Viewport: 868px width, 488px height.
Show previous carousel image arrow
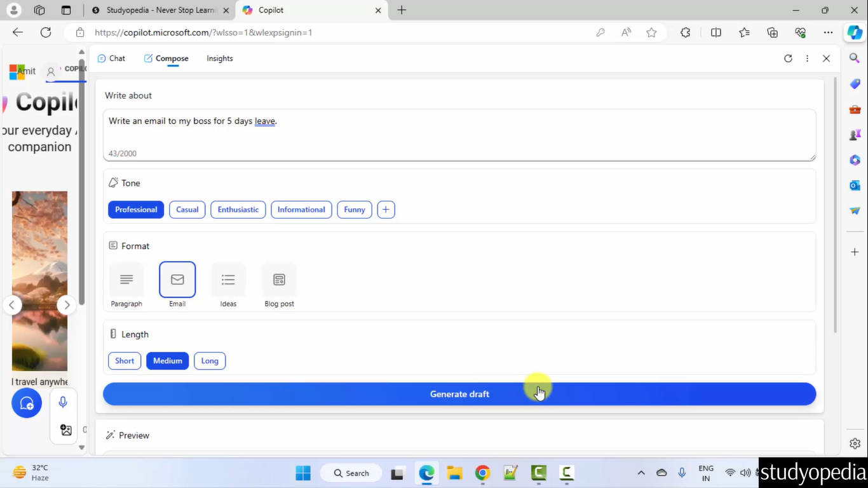pyautogui.click(x=12, y=305)
